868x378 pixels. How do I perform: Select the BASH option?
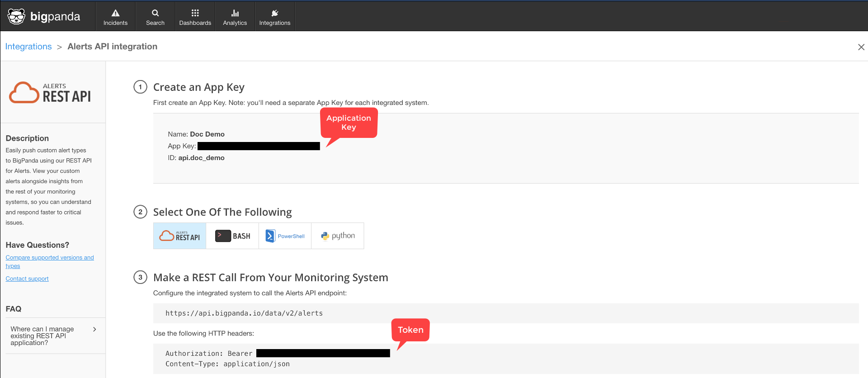tap(232, 236)
